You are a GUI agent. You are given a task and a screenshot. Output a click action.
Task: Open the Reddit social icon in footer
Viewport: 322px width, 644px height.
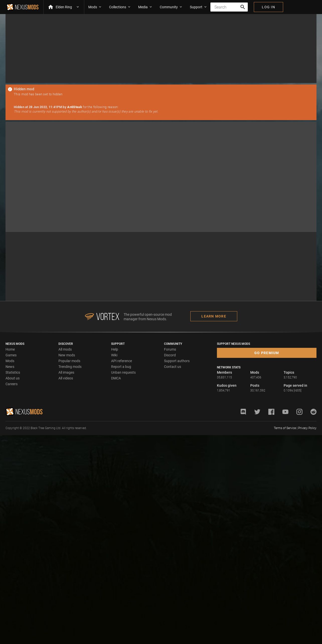click(313, 412)
